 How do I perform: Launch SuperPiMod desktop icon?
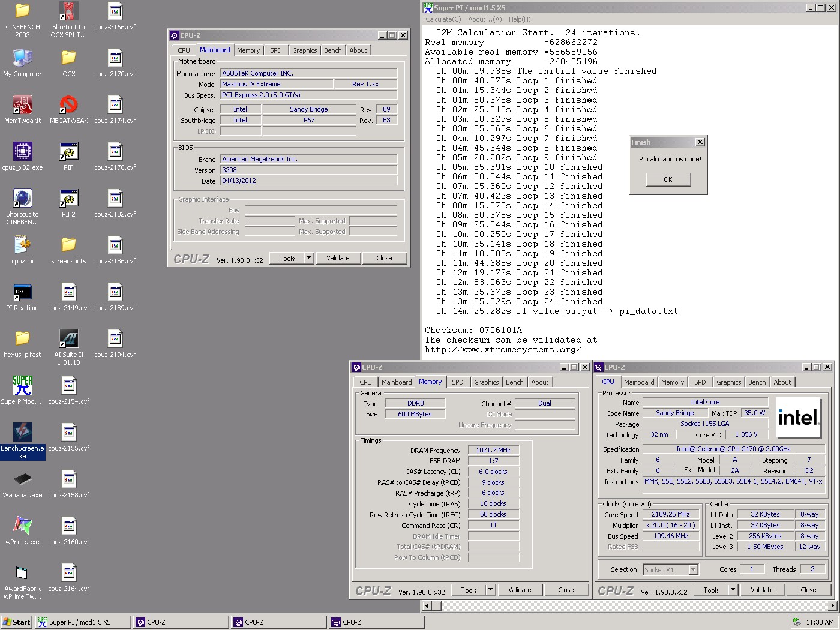point(22,386)
